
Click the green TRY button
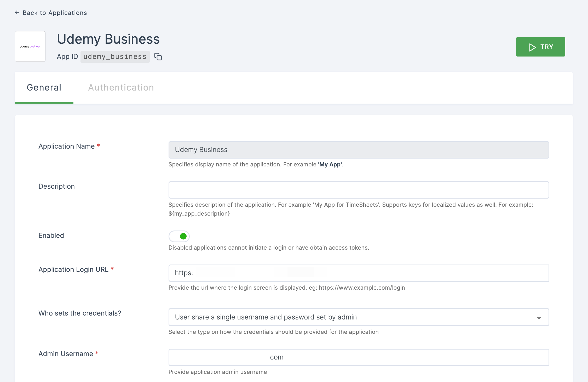coord(540,47)
